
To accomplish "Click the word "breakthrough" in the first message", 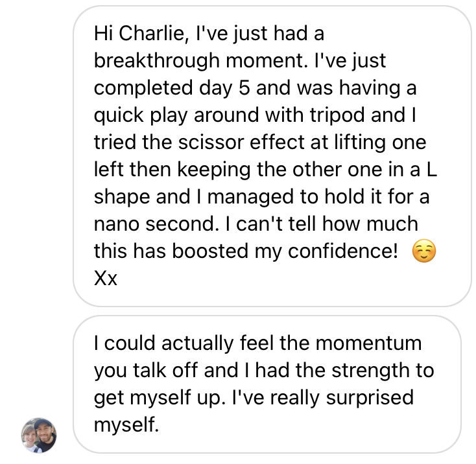I will [x=156, y=60].
